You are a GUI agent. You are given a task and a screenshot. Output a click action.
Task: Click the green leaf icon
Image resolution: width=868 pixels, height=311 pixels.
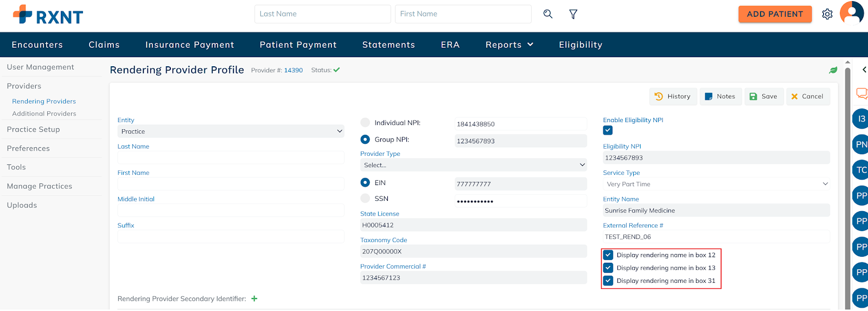coord(833,70)
